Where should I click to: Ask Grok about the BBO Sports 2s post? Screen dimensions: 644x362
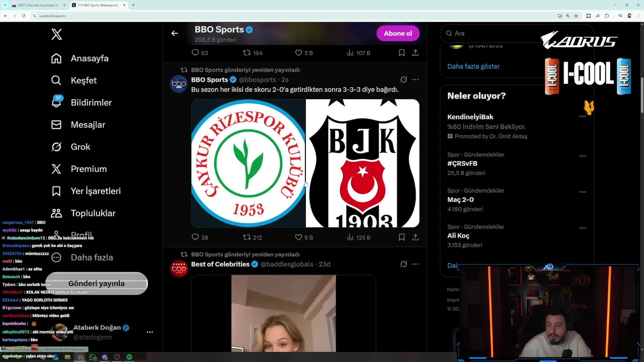[404, 79]
